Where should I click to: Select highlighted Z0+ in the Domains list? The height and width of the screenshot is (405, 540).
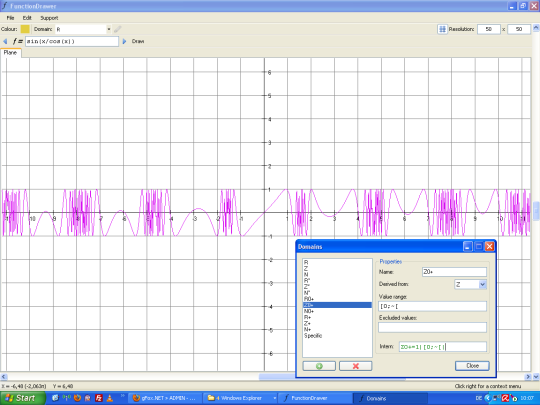point(337,305)
